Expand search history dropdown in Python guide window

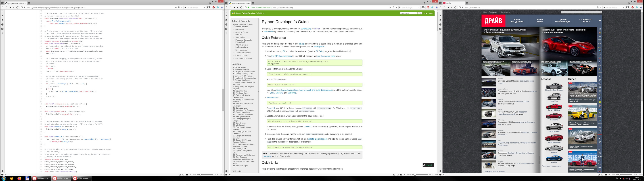419,7
